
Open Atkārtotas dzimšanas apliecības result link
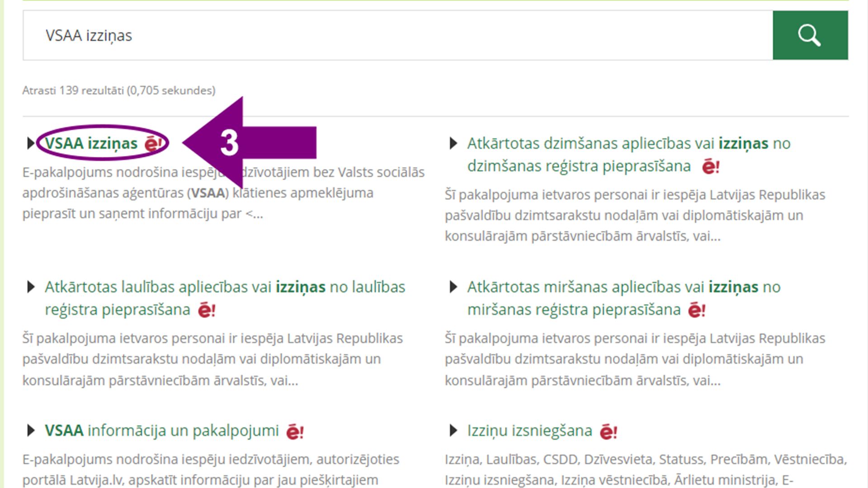pos(628,155)
